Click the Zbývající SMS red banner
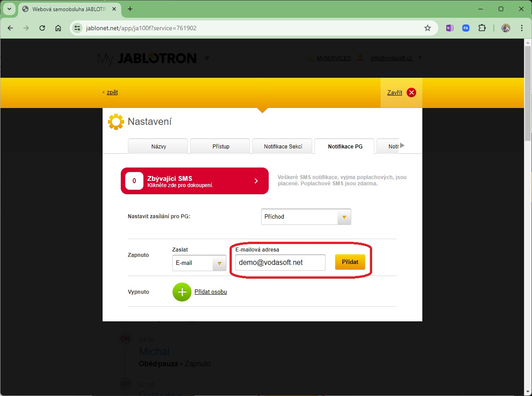Viewport: 532px width, 396px height. (x=195, y=181)
